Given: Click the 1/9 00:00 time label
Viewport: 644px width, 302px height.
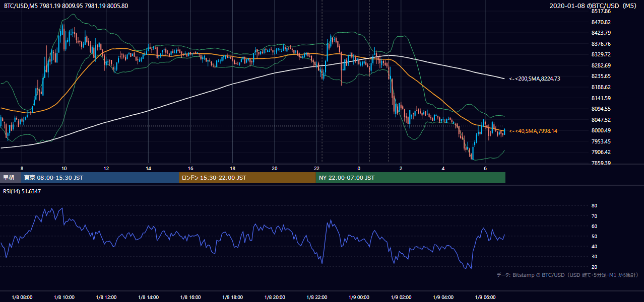Looking at the screenshot, I should click(359, 297).
